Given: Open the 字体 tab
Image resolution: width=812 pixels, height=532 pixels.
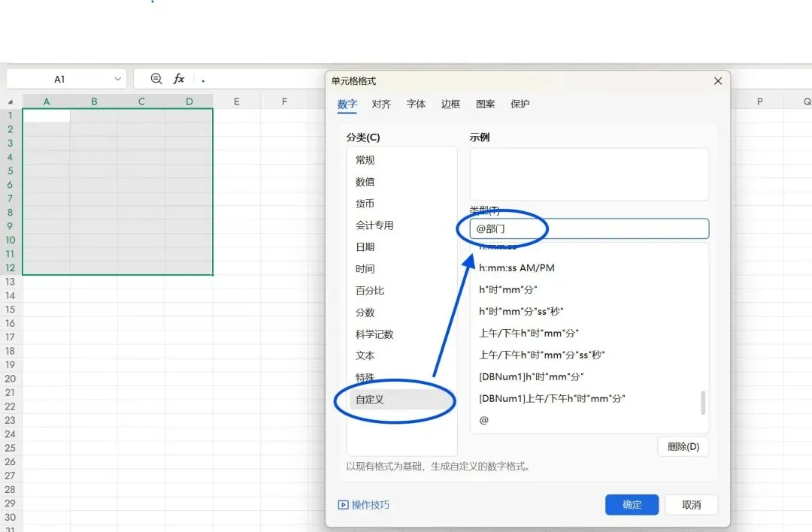Looking at the screenshot, I should click(416, 104).
